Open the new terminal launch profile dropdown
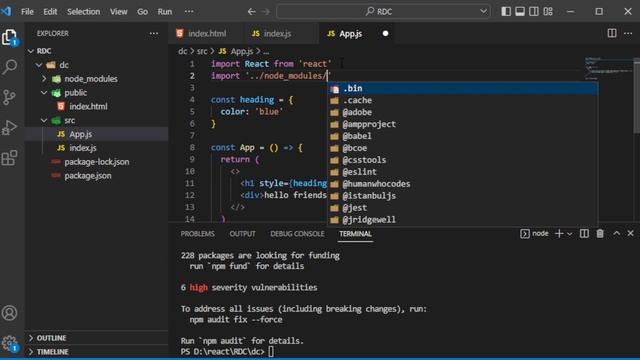Screen dimensions: 640x360 [x=570, y=234]
